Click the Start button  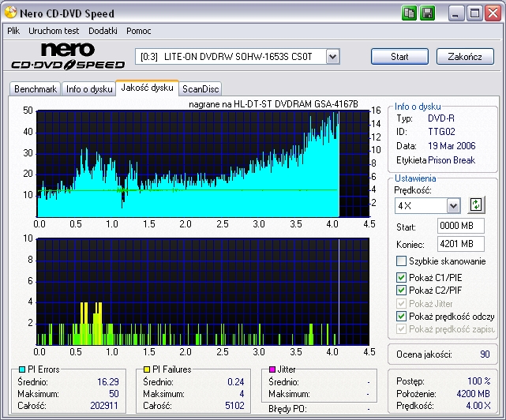click(x=400, y=57)
